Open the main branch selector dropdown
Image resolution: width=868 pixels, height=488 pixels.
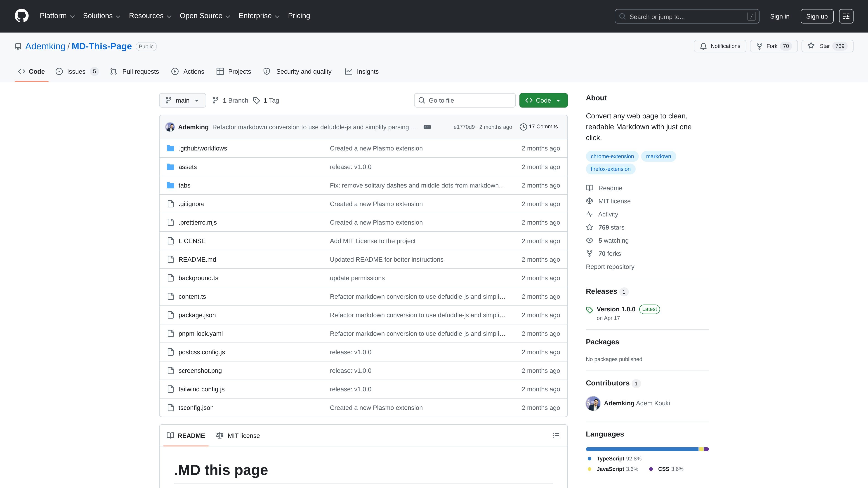click(x=182, y=100)
